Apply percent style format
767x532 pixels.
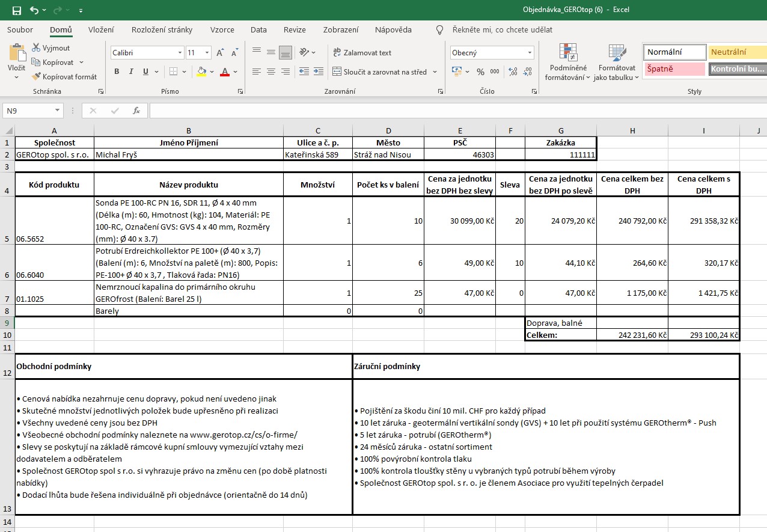click(x=480, y=72)
